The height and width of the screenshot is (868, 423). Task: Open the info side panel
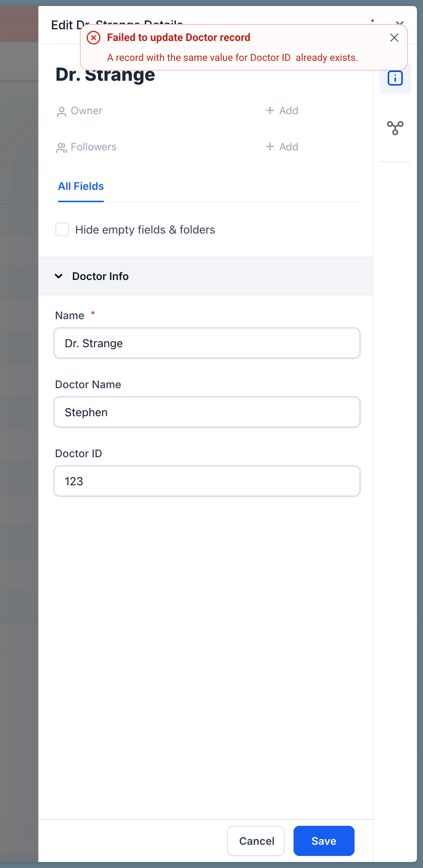pyautogui.click(x=395, y=78)
